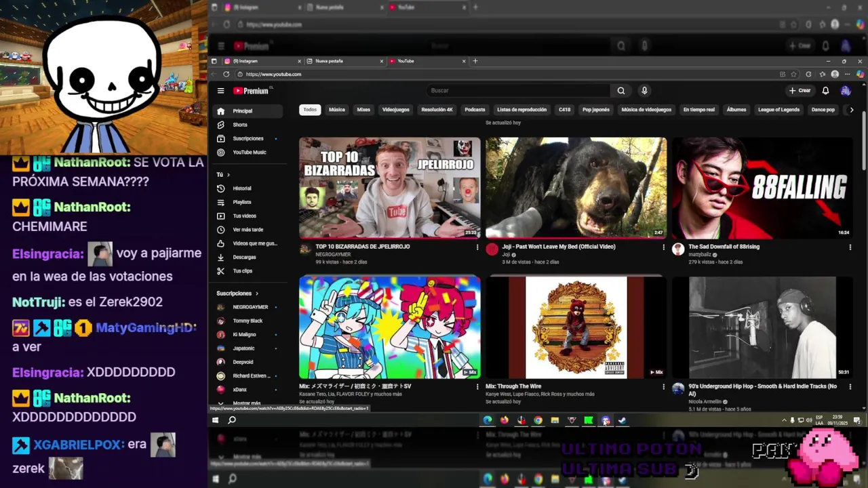The width and height of the screenshot is (868, 488).
Task: Open three-dot menu for Mix: Through The Wire
Action: tap(663, 387)
